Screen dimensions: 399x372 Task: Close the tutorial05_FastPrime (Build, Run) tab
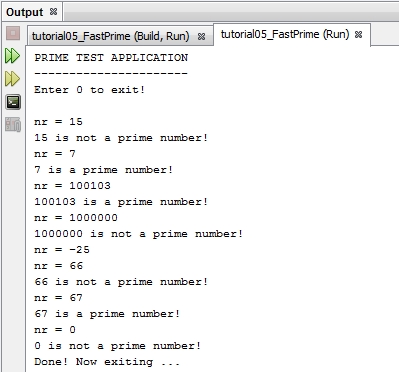[x=201, y=36]
